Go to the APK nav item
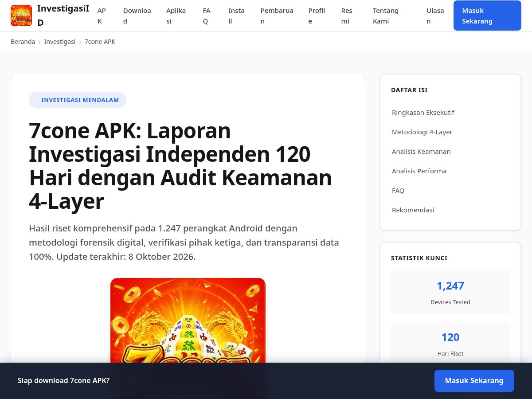The width and height of the screenshot is (532, 399). click(x=102, y=16)
